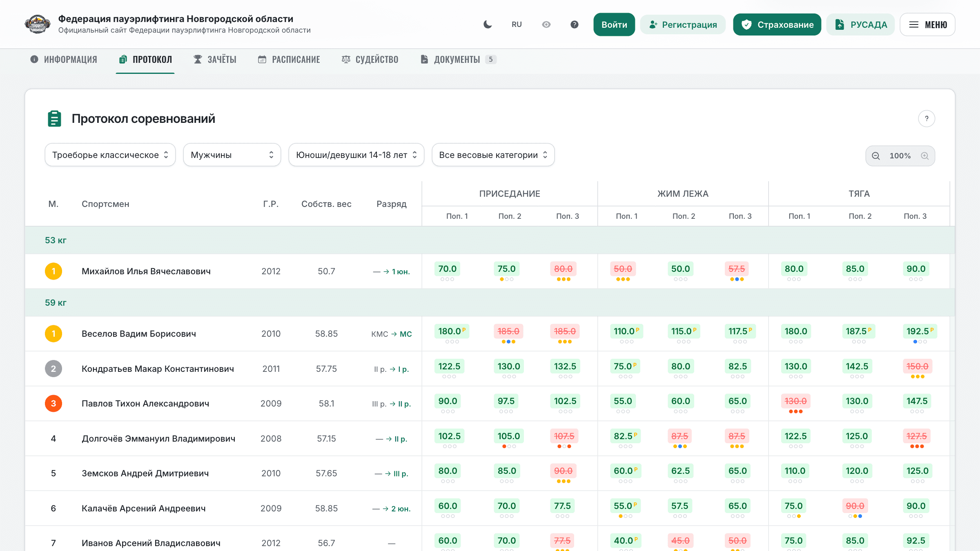The height and width of the screenshot is (551, 980).
Task: Open athlete Земсков Андрей Дмитриевич
Action: click(145, 473)
